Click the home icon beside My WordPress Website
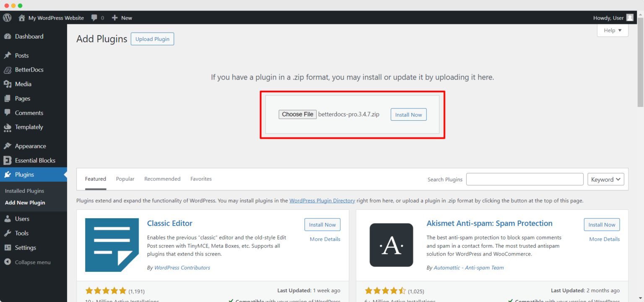644x302 pixels. (21, 18)
